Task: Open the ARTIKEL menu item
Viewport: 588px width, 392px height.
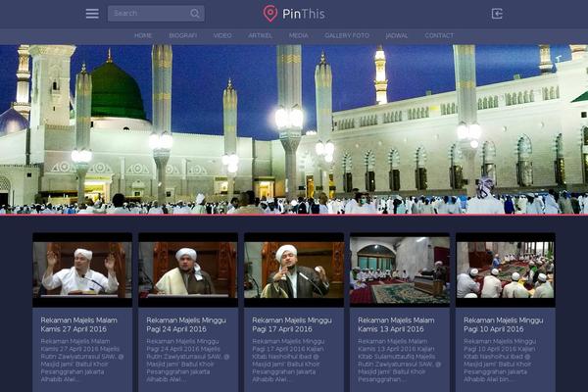Action: (261, 35)
